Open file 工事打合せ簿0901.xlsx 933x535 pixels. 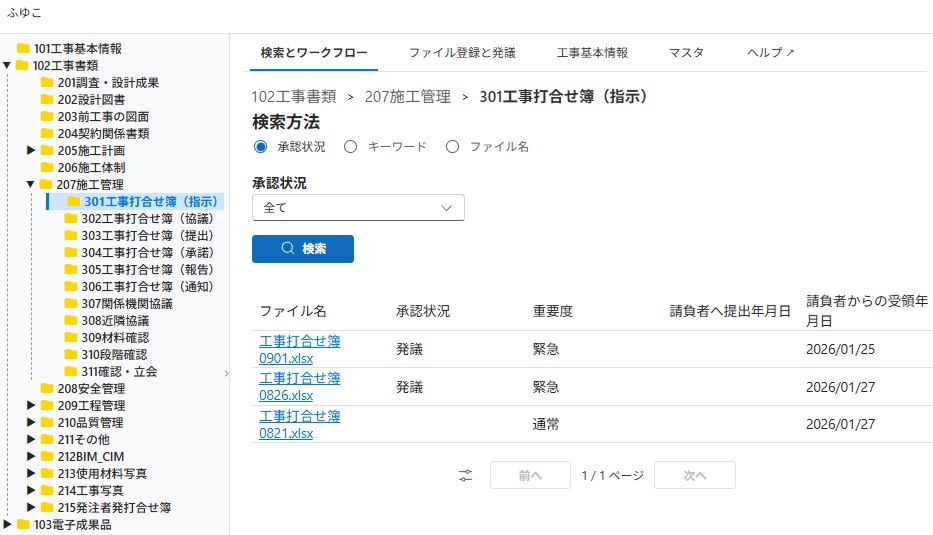pyautogui.click(x=299, y=349)
